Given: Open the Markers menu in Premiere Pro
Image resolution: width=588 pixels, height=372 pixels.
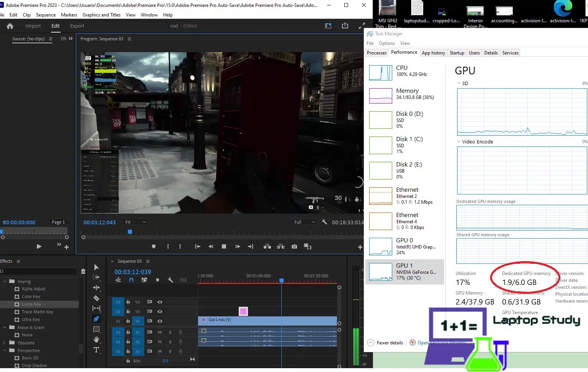Looking at the screenshot, I should (69, 15).
